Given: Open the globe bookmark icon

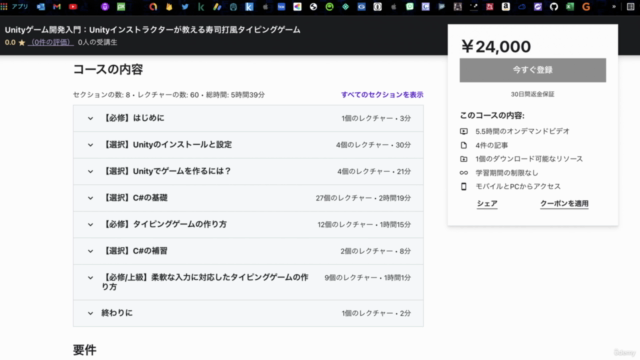Looking at the screenshot, I should [313, 7].
